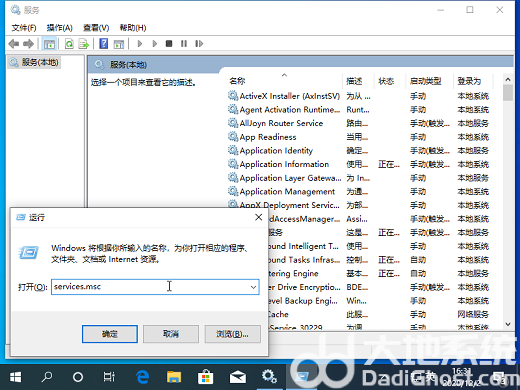520x390 pixels.
Task: Open the 帮助(H) menu
Action: 133,28
